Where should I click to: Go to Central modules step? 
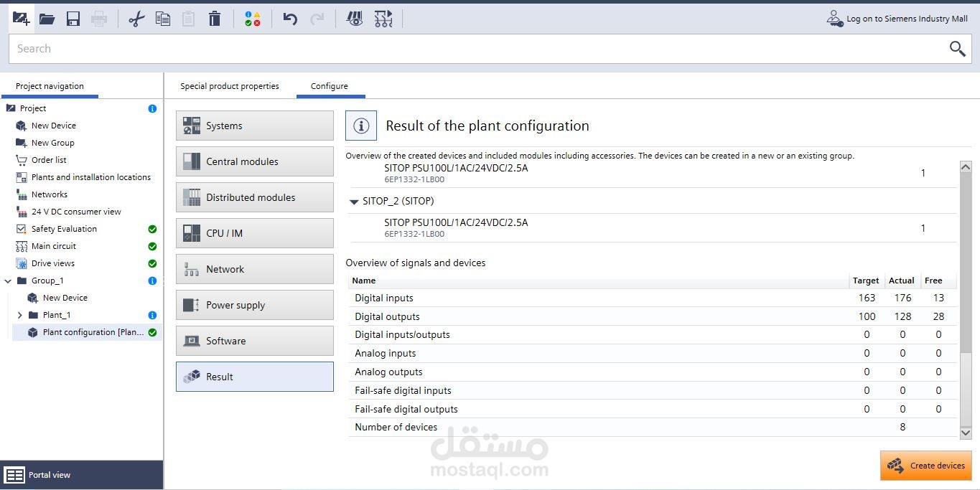coord(255,161)
